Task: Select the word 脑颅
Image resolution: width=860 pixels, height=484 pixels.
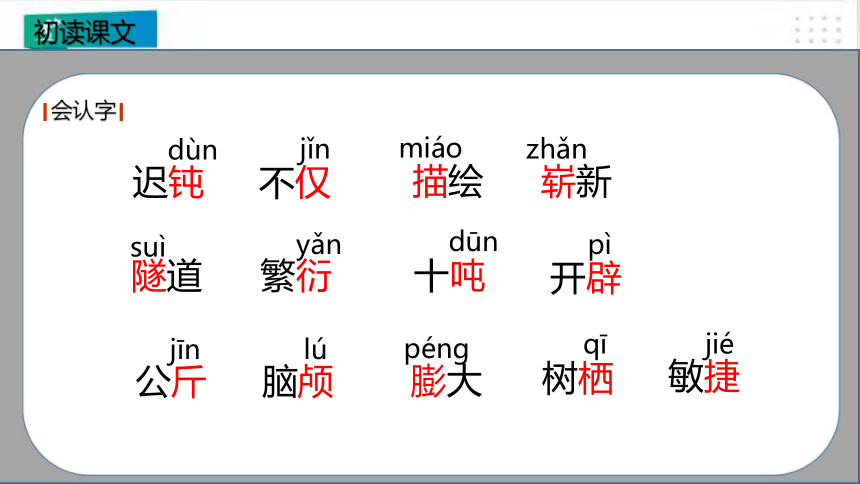Action: tap(298, 381)
